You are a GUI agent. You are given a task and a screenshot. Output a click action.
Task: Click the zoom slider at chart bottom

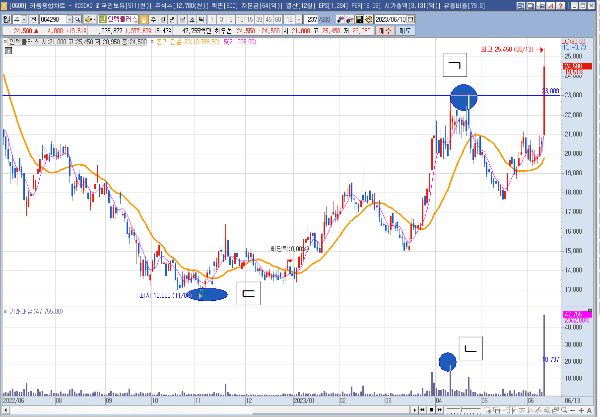[463, 410]
